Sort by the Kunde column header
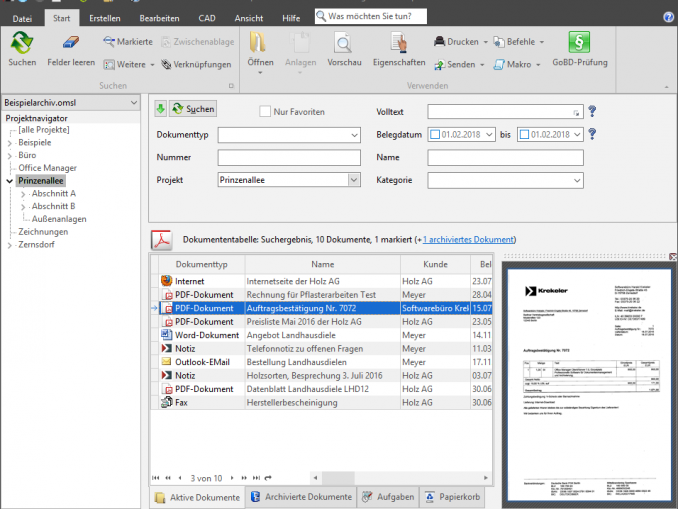Viewport: 678px width, 509px height. (435, 264)
